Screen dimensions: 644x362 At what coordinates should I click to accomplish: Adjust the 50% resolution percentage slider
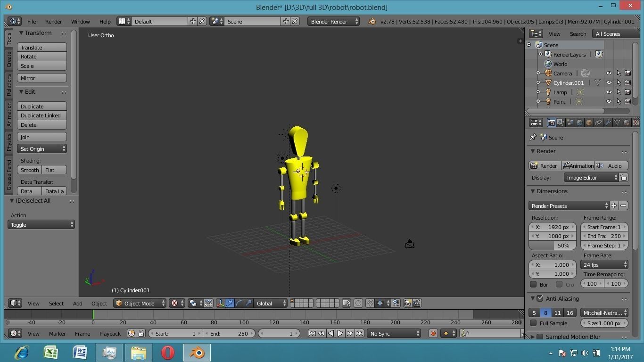point(553,246)
